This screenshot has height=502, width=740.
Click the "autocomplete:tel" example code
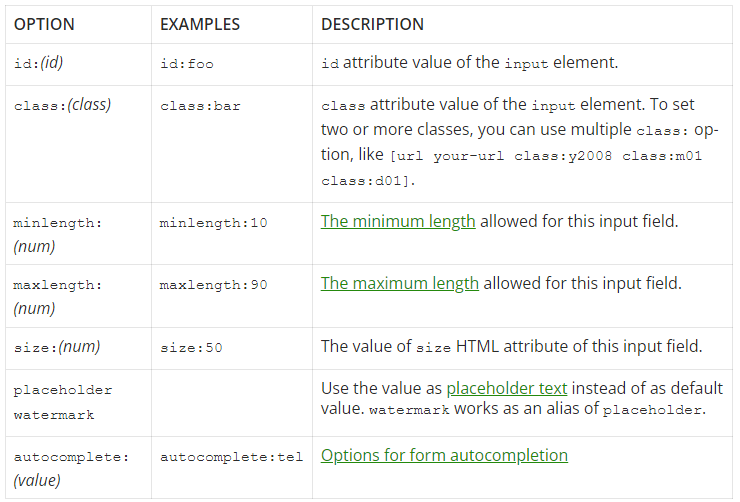(231, 457)
